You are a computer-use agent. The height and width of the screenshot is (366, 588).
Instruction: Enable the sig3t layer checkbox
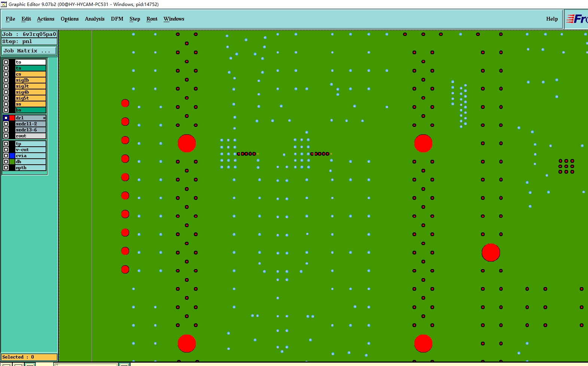[6, 86]
